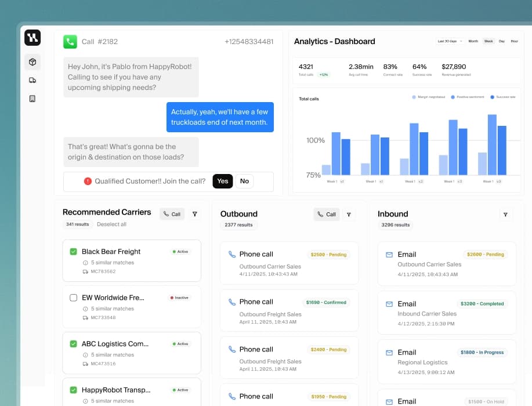Switch analytics to Hour view
532x406 pixels.
(x=515, y=41)
